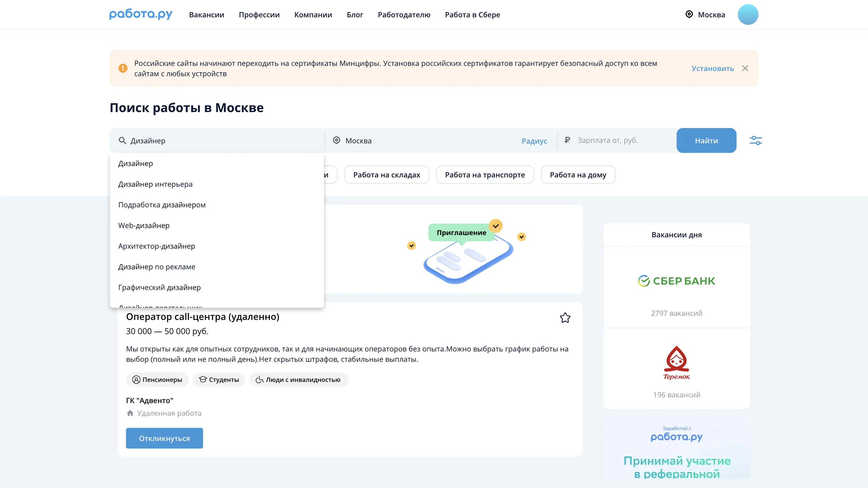Select the Люди с инвалидностью tag
This screenshot has width=868, height=488.
pyautogui.click(x=299, y=380)
